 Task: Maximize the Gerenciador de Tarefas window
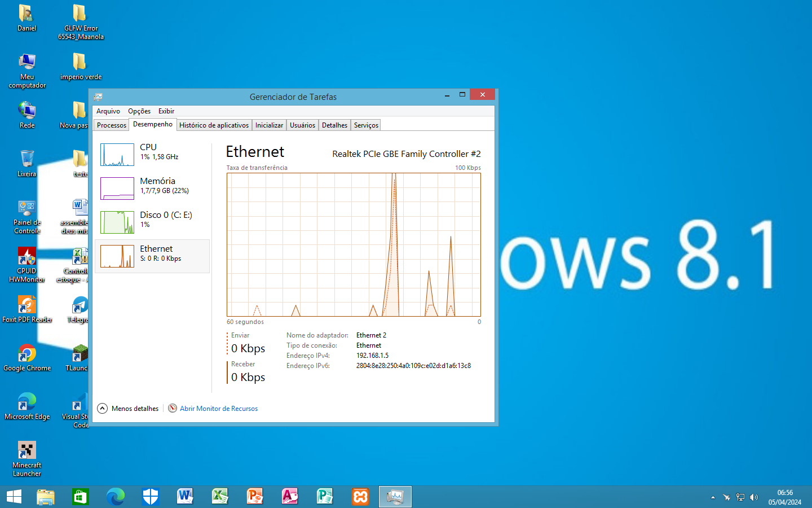tap(462, 95)
